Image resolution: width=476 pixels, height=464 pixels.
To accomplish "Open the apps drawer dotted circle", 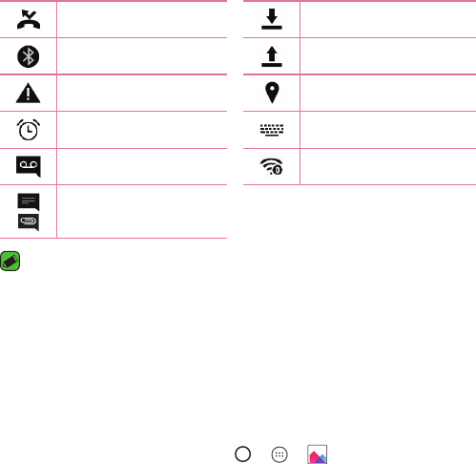I will click(x=279, y=454).
